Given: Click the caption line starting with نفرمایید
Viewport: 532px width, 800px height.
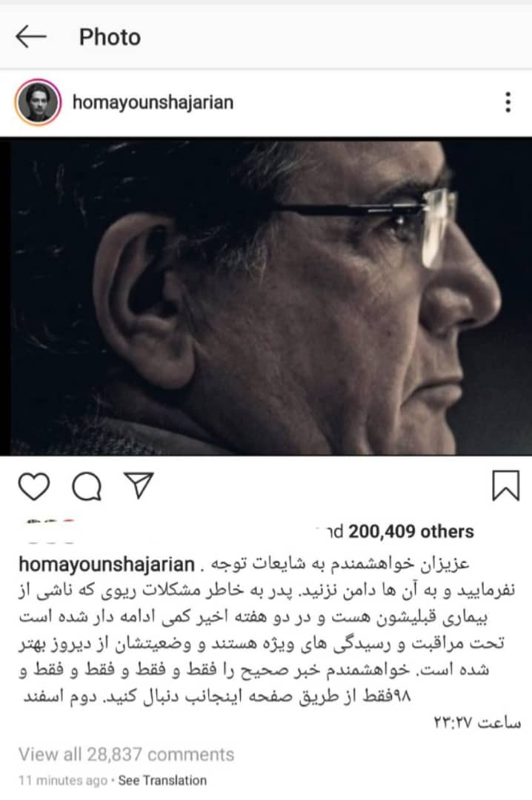Looking at the screenshot, I should point(266,591).
